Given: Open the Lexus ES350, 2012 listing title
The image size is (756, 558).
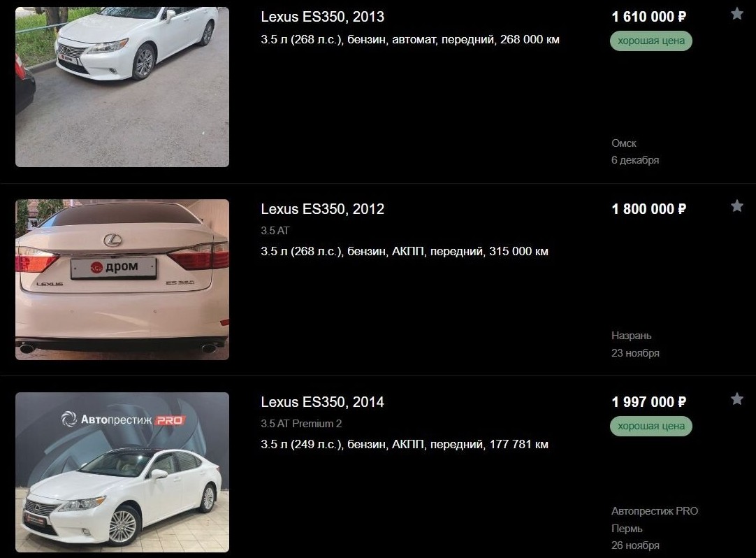Looking at the screenshot, I should click(323, 209).
